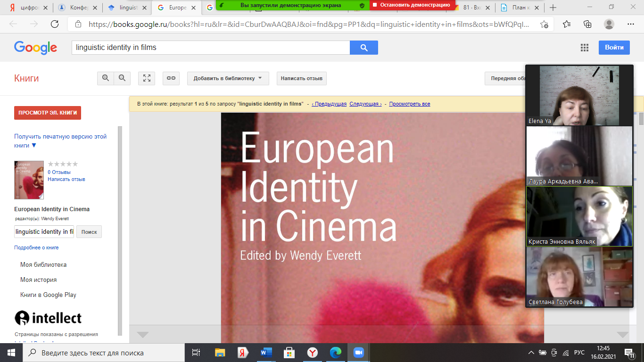
Task: Click the left page-down arrow
Action: pyautogui.click(x=142, y=335)
